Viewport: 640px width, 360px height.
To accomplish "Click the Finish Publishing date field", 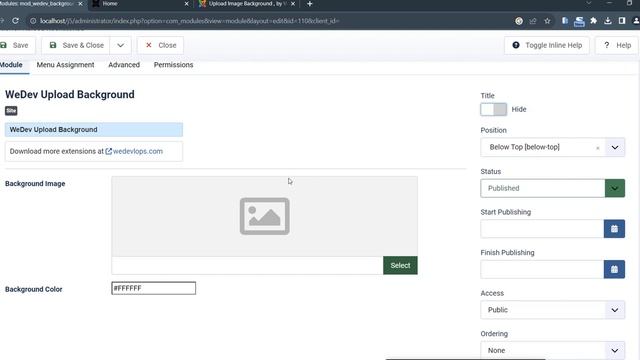I will (x=542, y=269).
